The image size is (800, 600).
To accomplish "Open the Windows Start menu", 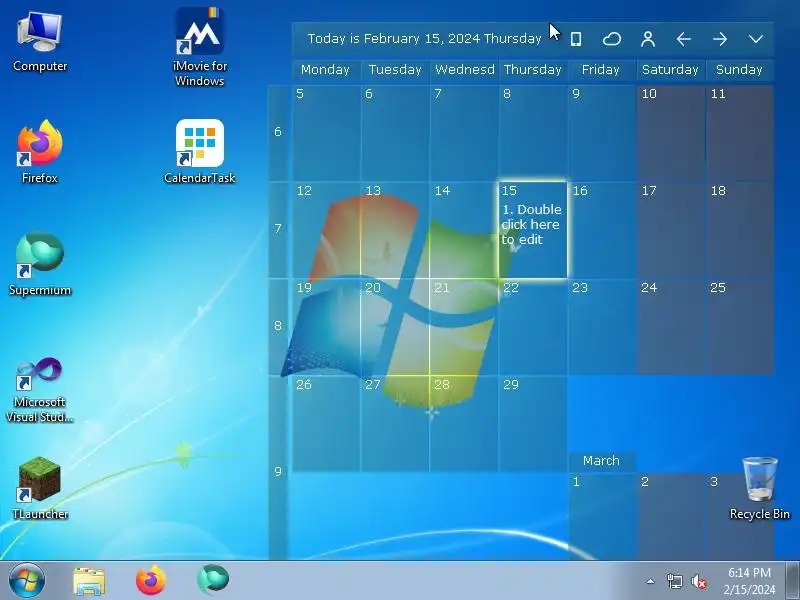I will pyautogui.click(x=27, y=581).
